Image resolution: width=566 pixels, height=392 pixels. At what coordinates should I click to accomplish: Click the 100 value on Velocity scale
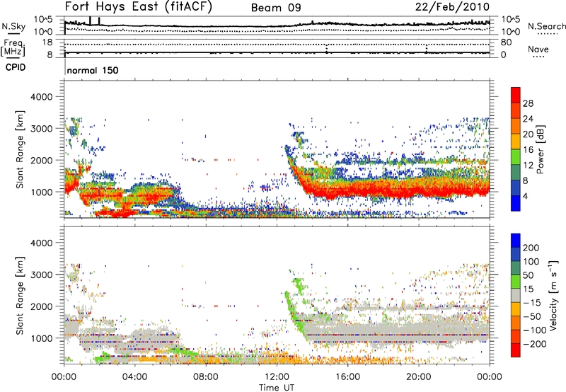531,262
